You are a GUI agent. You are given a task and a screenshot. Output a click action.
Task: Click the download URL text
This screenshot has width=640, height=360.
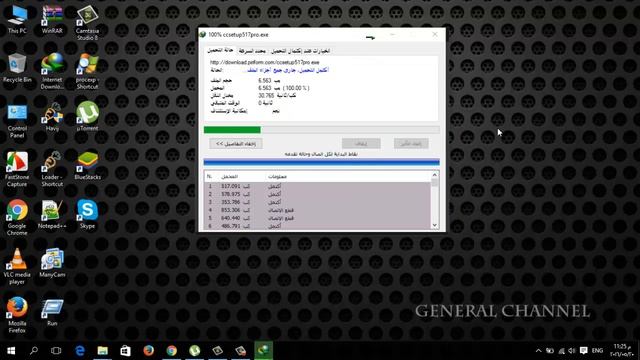click(264, 62)
